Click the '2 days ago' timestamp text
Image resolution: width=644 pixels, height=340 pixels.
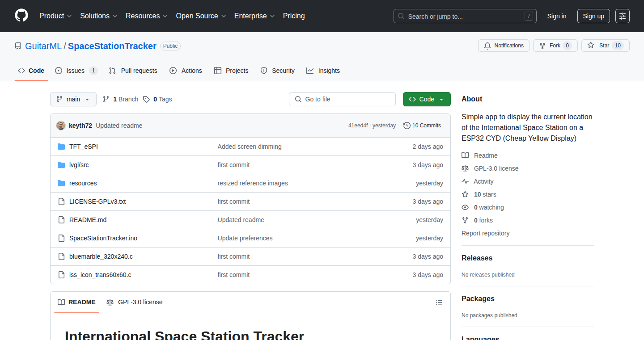click(x=428, y=147)
